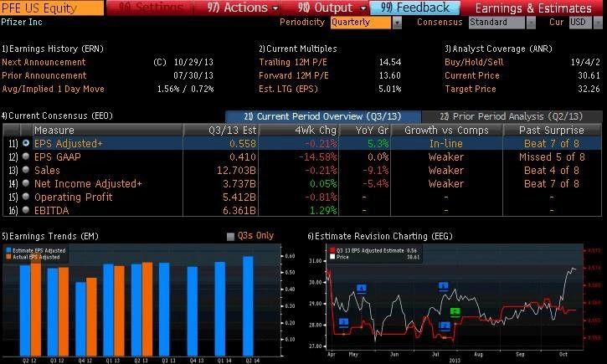Image resolution: width=607 pixels, height=364 pixels.
Task: Click the green event marker on revision chart
Action: click(x=455, y=311)
